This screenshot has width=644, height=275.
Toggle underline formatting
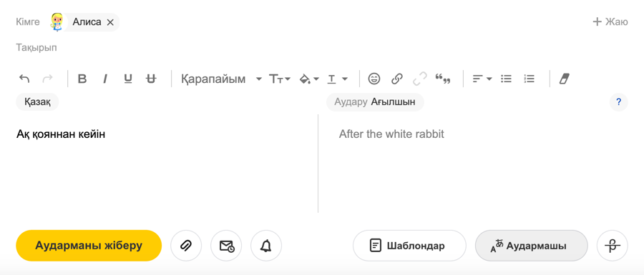click(x=128, y=79)
